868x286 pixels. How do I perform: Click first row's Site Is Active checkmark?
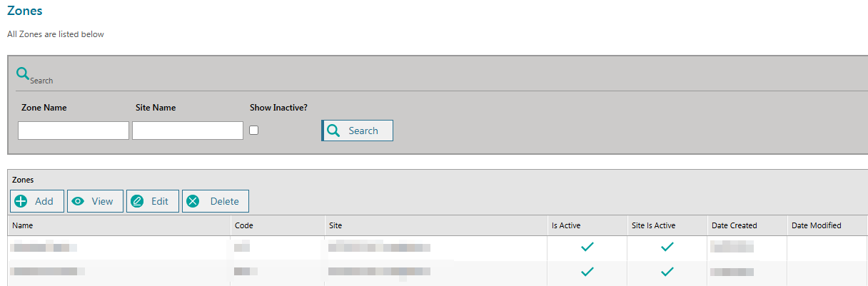coord(667,247)
